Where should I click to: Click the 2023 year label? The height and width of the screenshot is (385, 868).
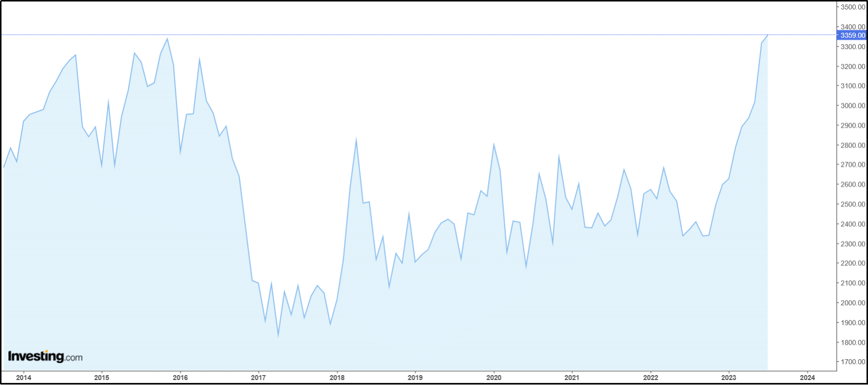click(x=729, y=378)
